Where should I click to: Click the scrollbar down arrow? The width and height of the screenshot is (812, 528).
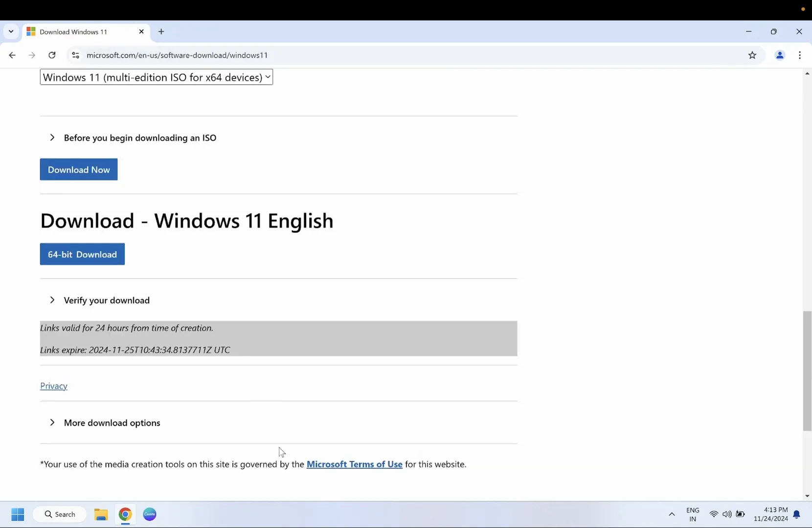click(807, 496)
